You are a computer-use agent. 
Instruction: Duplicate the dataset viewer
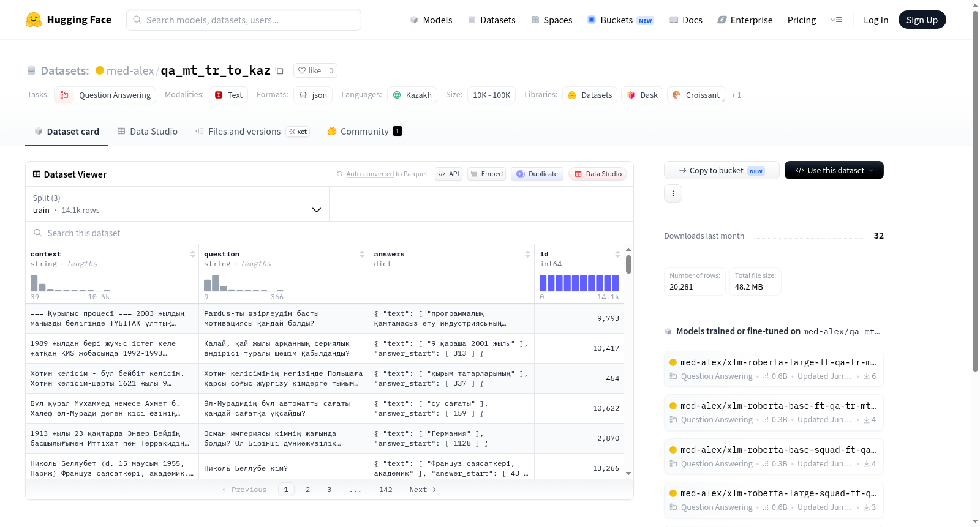tap(537, 174)
